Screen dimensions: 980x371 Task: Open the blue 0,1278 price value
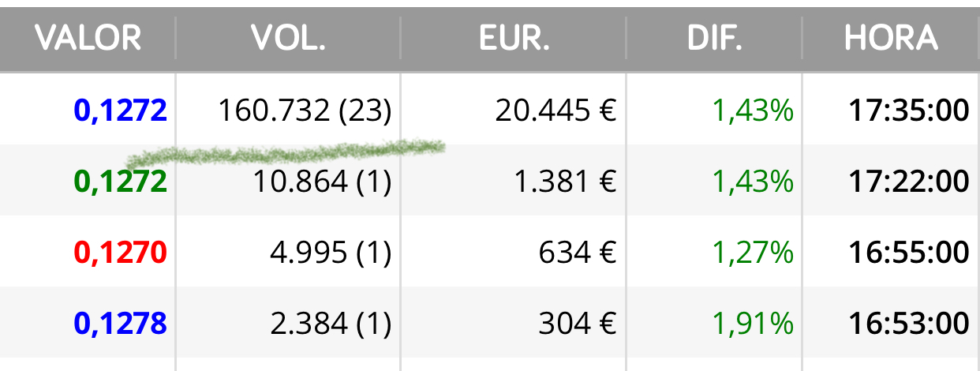pos(121,323)
